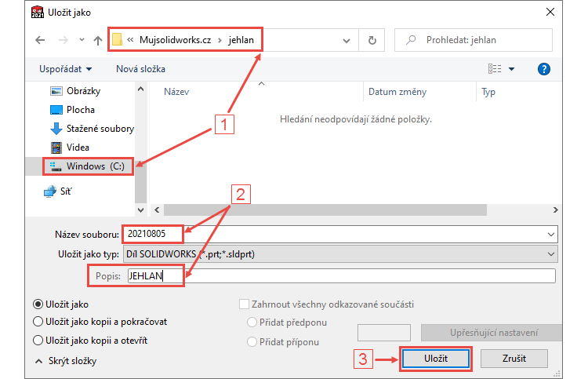Click the downloads arrow icon
The image size is (588, 379).
coord(56,129)
